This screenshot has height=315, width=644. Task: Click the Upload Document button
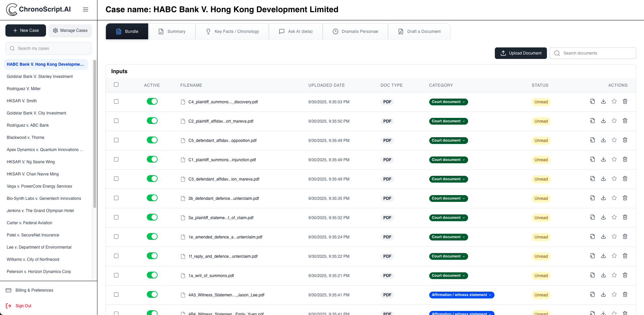(521, 53)
